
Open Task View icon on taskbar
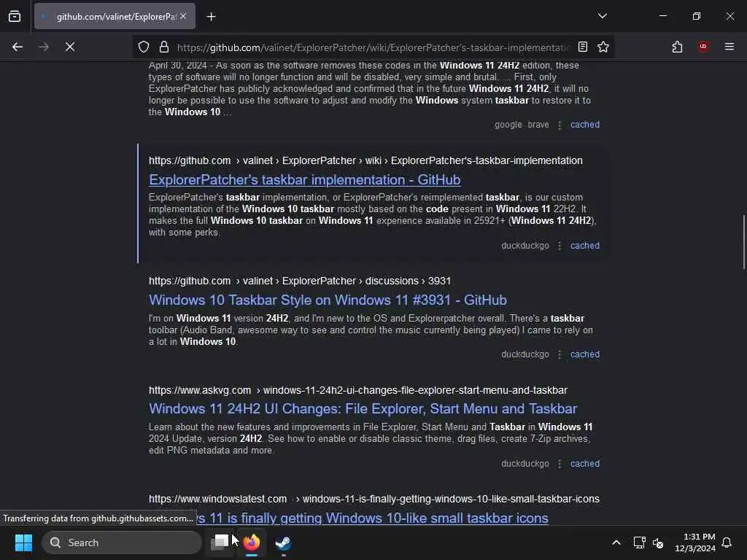click(220, 542)
